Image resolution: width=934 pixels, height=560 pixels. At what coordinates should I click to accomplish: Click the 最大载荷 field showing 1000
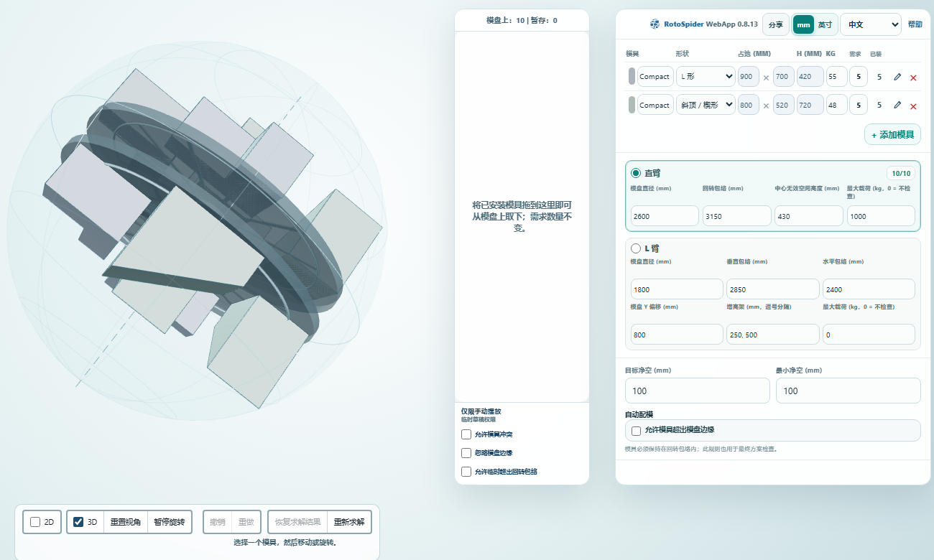click(881, 216)
